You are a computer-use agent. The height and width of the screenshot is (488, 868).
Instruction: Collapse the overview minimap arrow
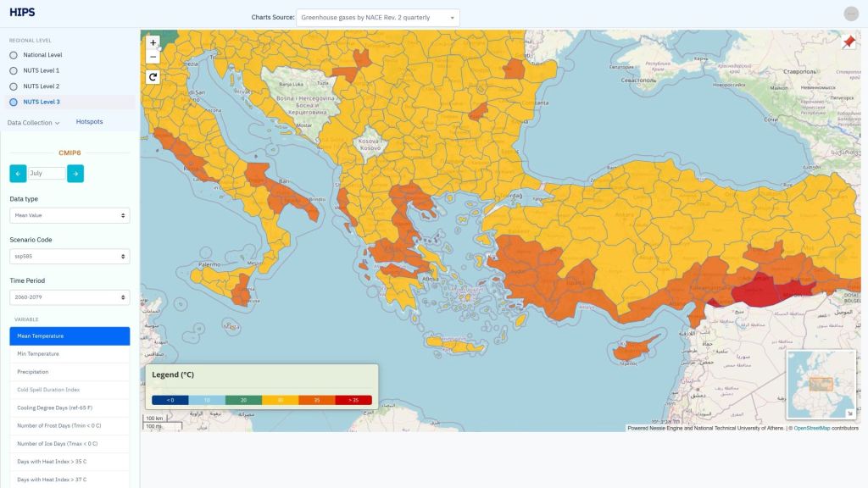(850, 413)
